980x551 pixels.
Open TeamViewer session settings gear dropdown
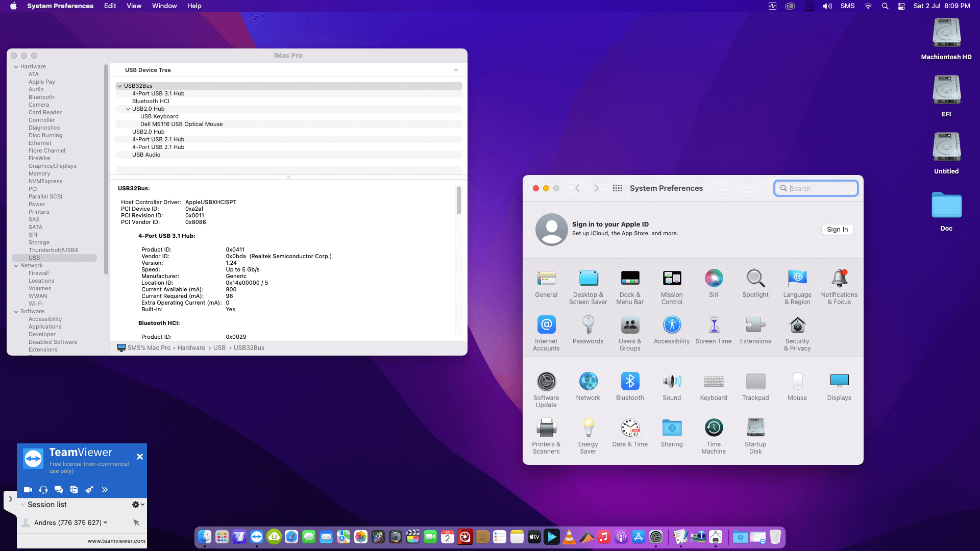point(138,505)
